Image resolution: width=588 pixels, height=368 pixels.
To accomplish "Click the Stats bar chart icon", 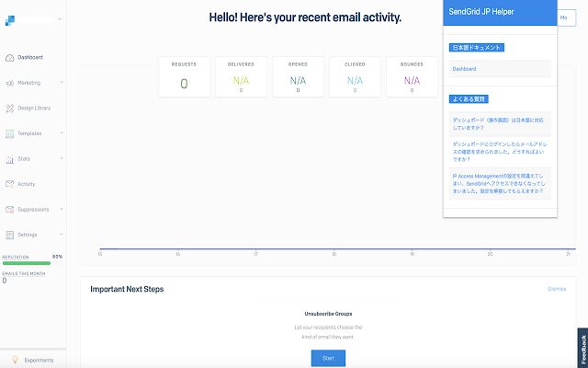I will [9, 159].
